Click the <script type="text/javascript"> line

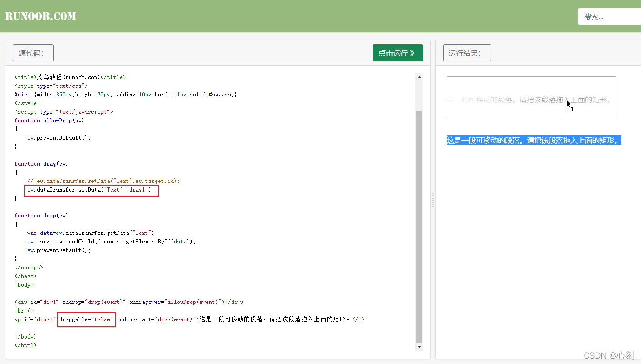click(x=64, y=112)
